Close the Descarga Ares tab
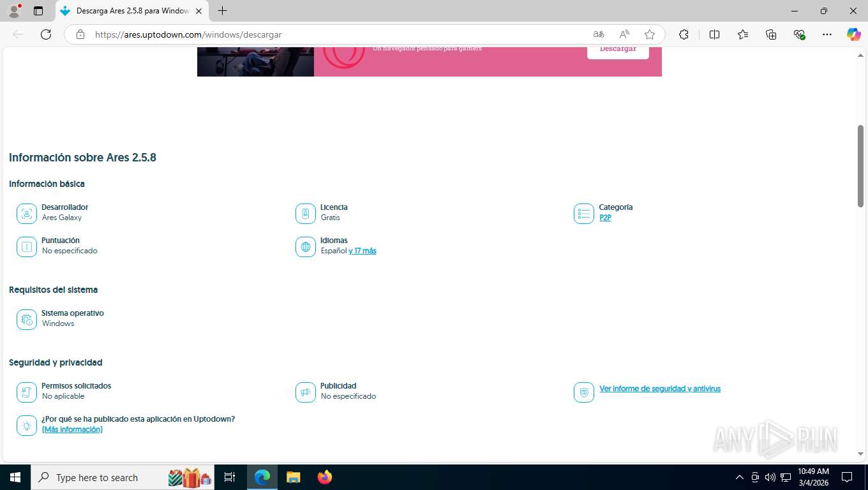 point(199,11)
